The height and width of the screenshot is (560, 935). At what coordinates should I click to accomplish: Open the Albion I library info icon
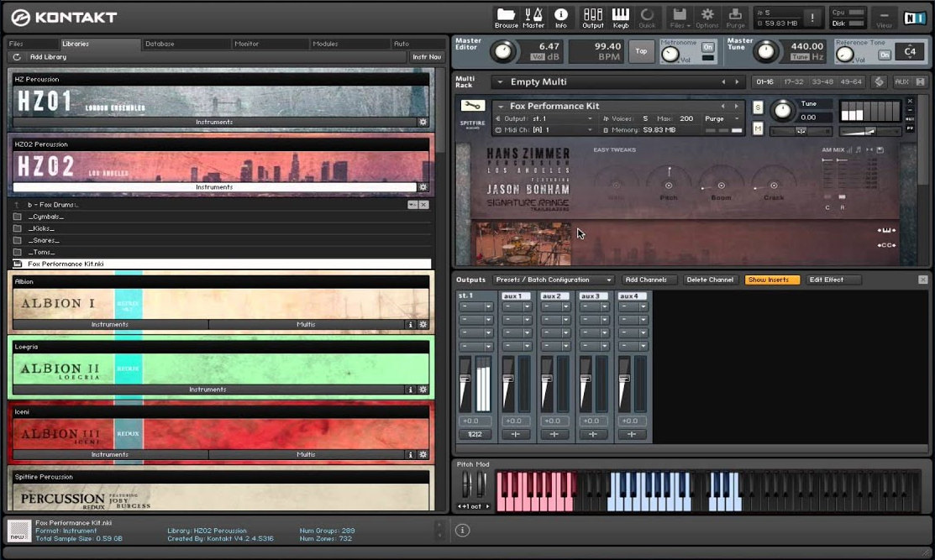(x=410, y=325)
